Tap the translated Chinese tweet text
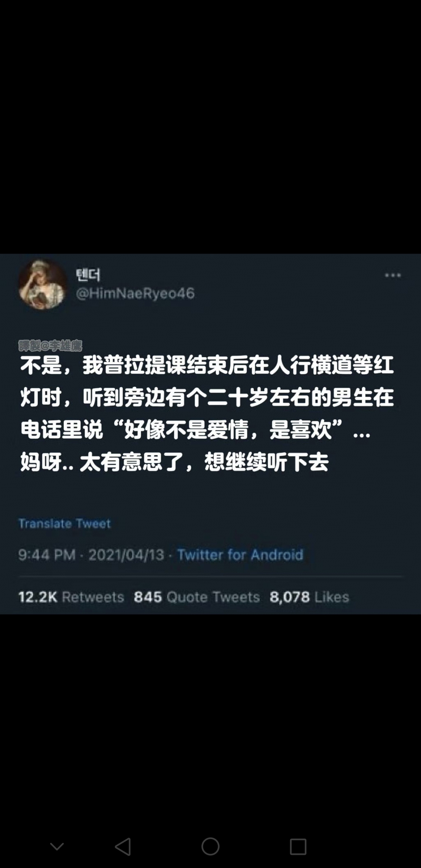This screenshot has width=421, height=868. tap(207, 413)
